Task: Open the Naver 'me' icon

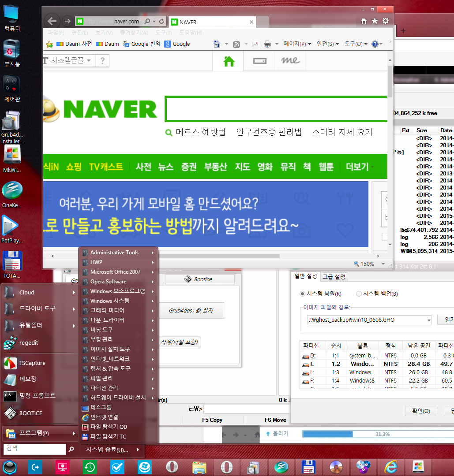Action: click(290, 61)
